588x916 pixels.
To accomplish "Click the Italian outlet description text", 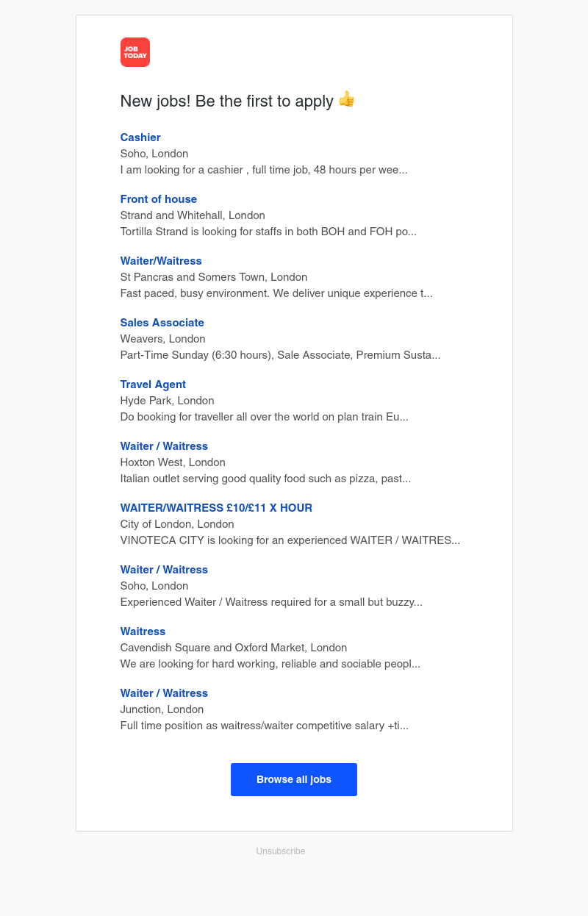I will [265, 479].
